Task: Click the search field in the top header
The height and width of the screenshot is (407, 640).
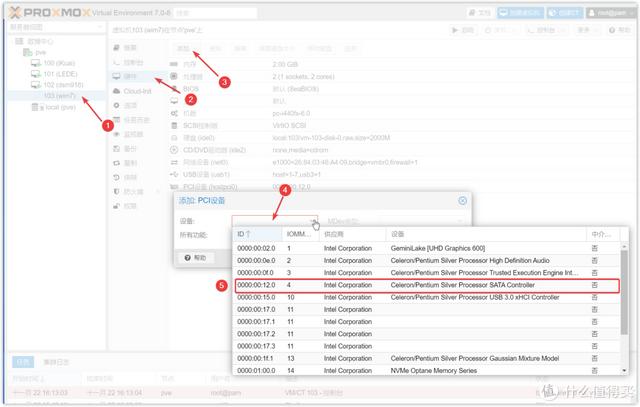Action: tap(216, 13)
